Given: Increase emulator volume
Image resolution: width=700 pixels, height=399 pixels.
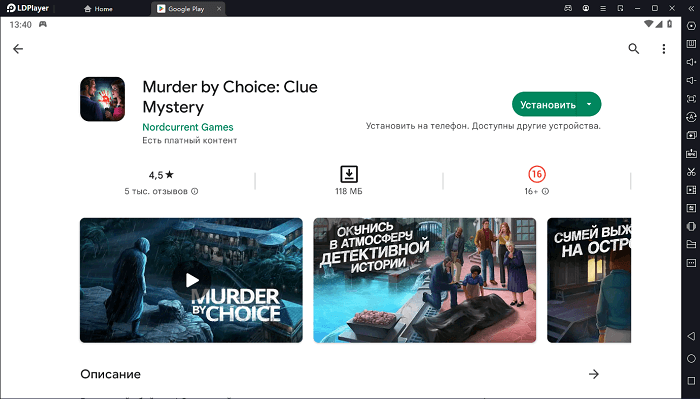Looking at the screenshot, I should (x=691, y=62).
